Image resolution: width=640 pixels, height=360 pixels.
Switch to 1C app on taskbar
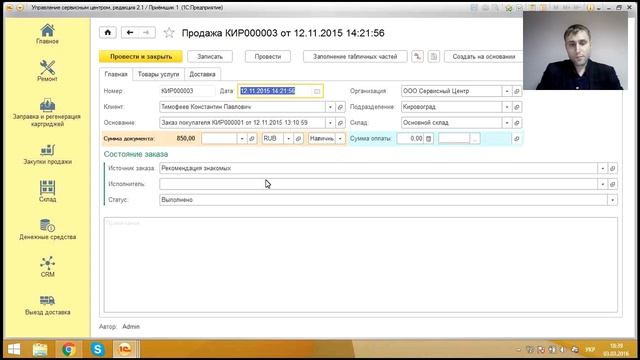coord(124,349)
